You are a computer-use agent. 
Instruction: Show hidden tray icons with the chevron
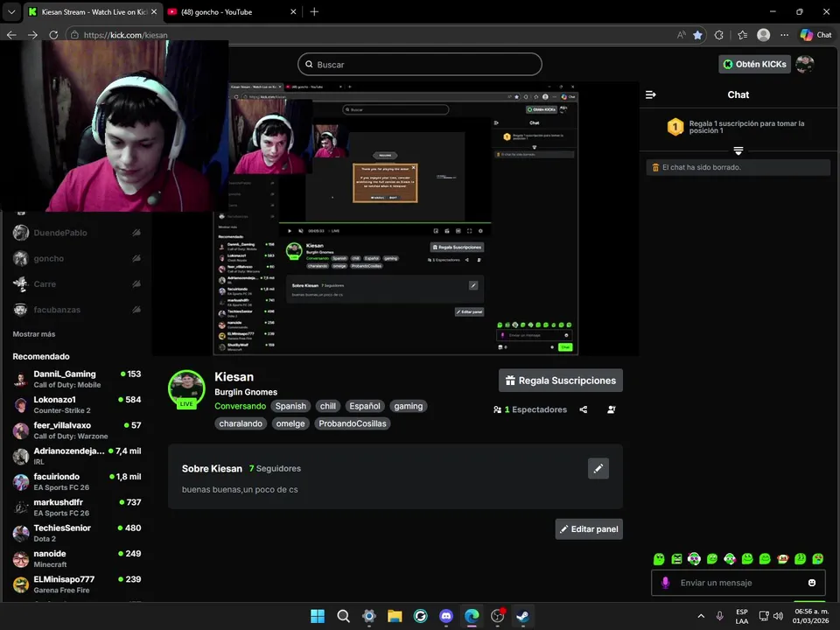point(701,616)
